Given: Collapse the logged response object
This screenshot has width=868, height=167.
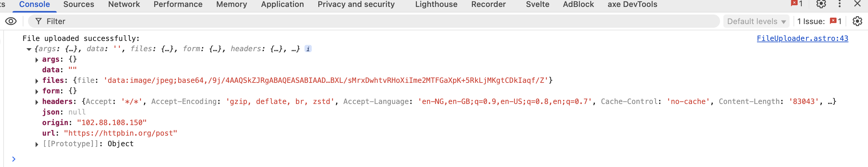Looking at the screenshot, I should point(29,49).
